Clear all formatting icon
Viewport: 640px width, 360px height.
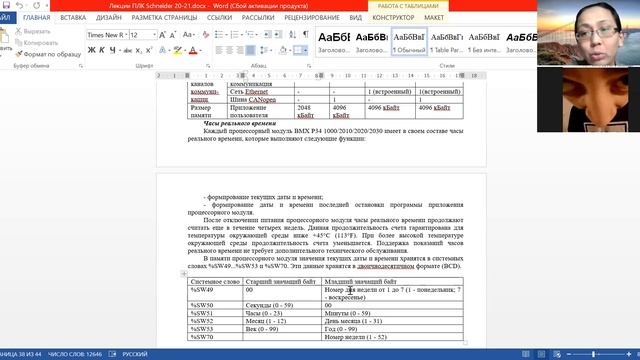pyautogui.click(x=206, y=35)
